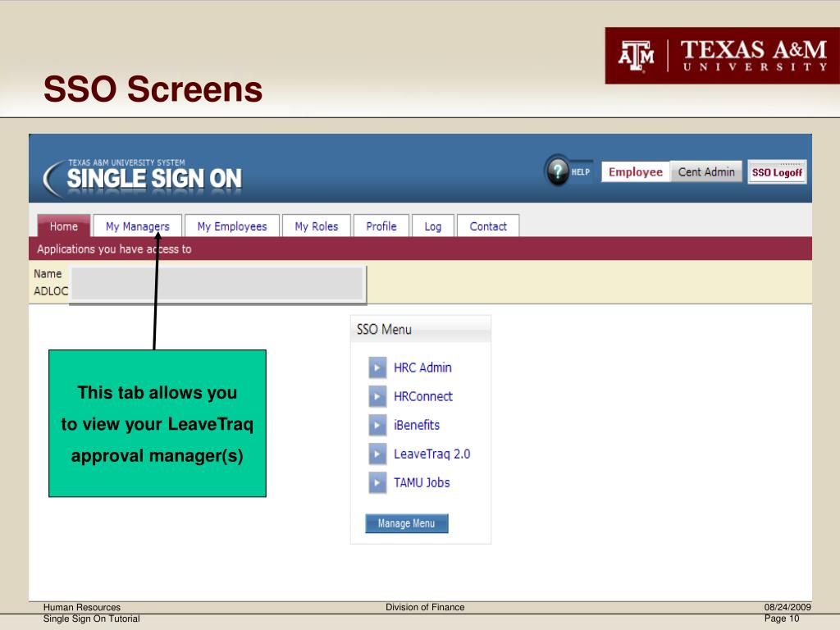Image resolution: width=840 pixels, height=630 pixels.
Task: Click the 'SSO Screens' slide title
Action: tap(153, 89)
